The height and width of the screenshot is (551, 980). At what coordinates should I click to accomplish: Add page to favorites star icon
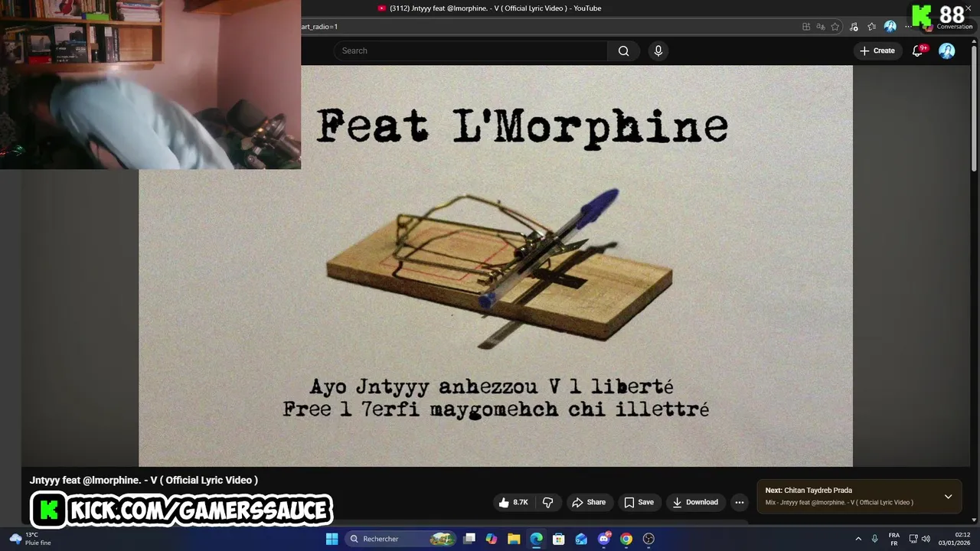point(835,27)
